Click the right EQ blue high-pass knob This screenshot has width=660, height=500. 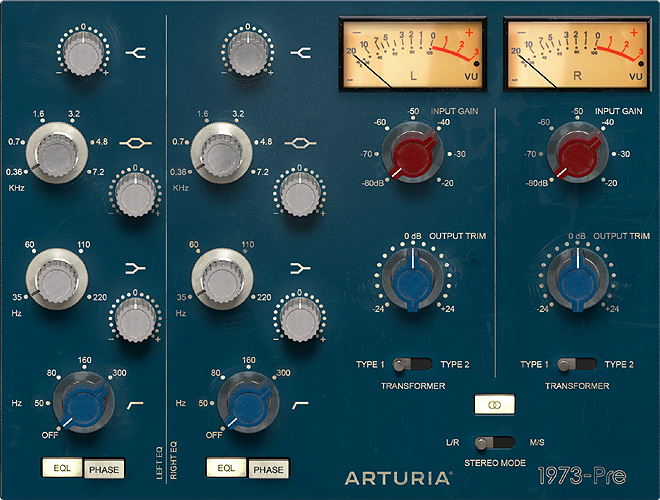pyautogui.click(x=243, y=404)
